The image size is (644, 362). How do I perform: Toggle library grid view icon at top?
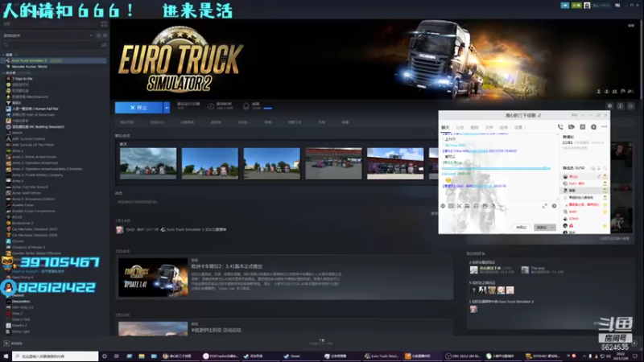coord(104,24)
